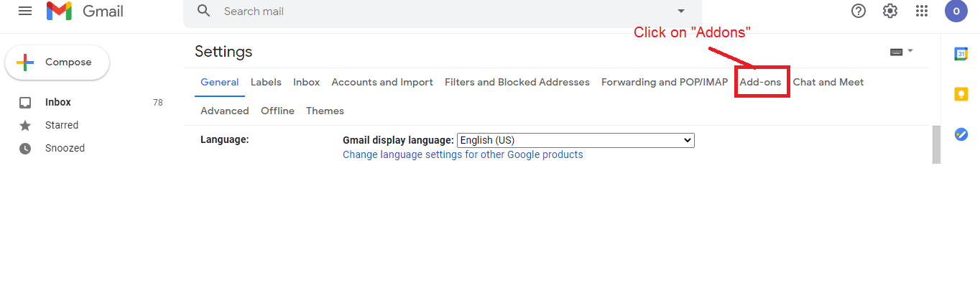Viewport: 980px width, 306px height.
Task: Go to the Themes settings tab
Action: click(325, 111)
